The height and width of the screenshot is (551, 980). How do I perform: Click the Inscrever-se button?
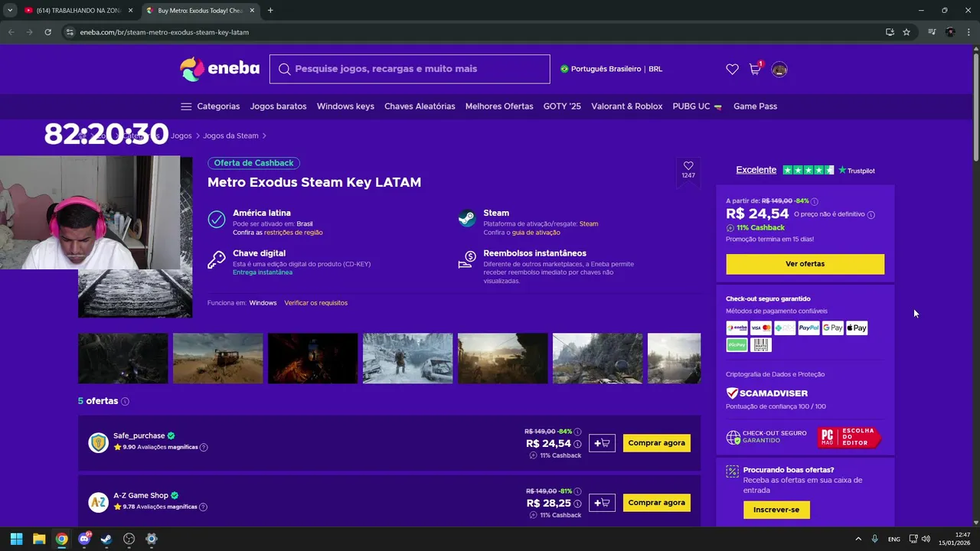[776, 510]
